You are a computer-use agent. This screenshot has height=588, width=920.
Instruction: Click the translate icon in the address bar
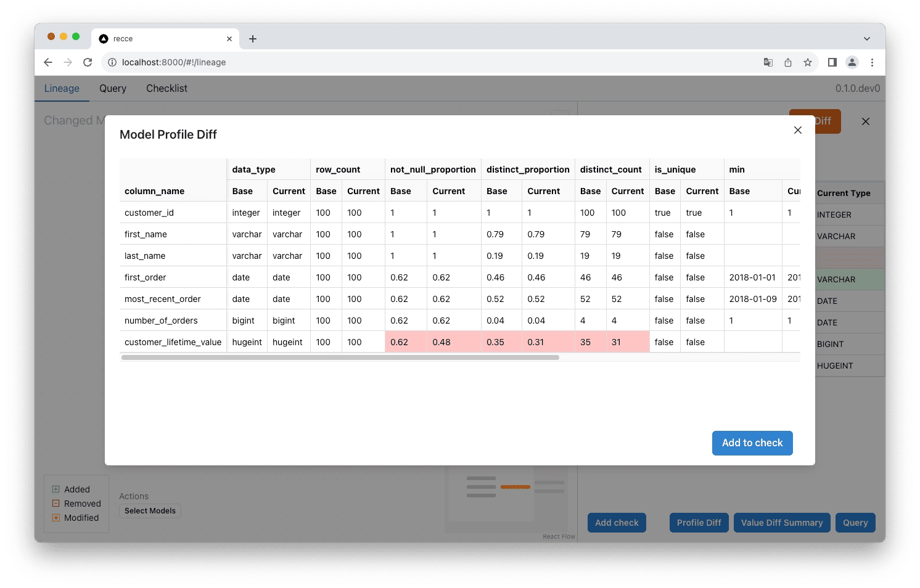(768, 62)
